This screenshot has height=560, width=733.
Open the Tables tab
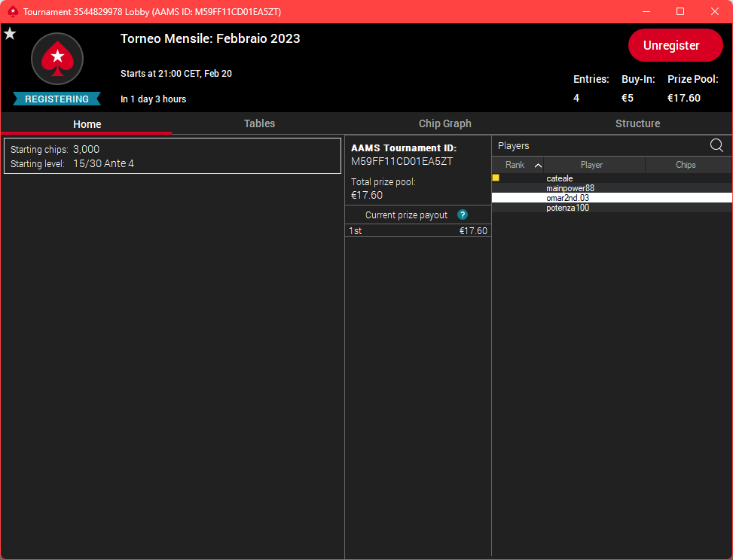tap(259, 123)
